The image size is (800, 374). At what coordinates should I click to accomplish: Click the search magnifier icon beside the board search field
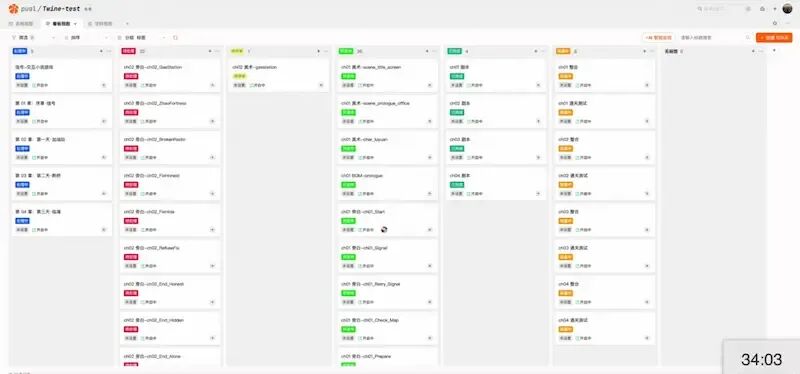(x=748, y=37)
